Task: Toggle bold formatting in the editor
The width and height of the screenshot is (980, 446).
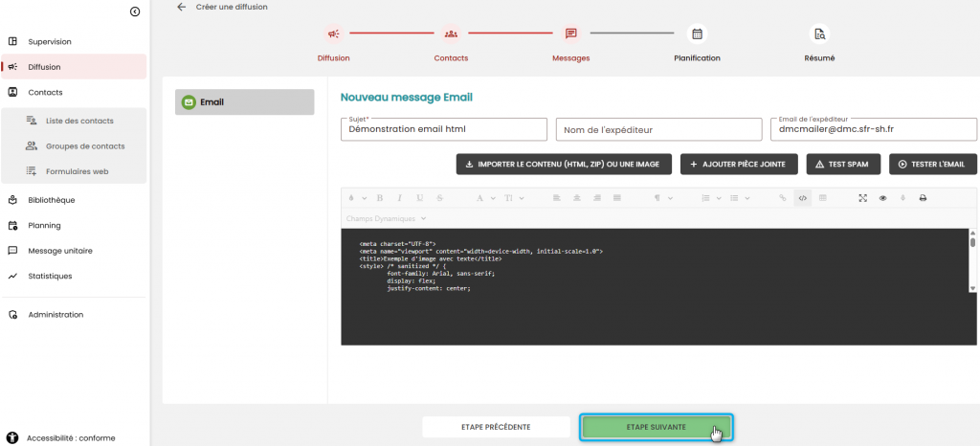Action: pos(379,198)
